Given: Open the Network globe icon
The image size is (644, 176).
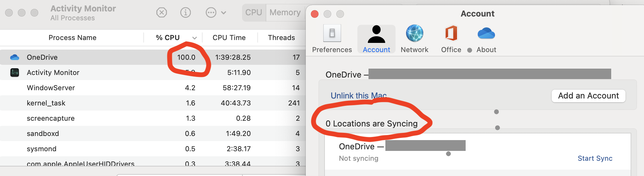Looking at the screenshot, I should click(x=415, y=33).
